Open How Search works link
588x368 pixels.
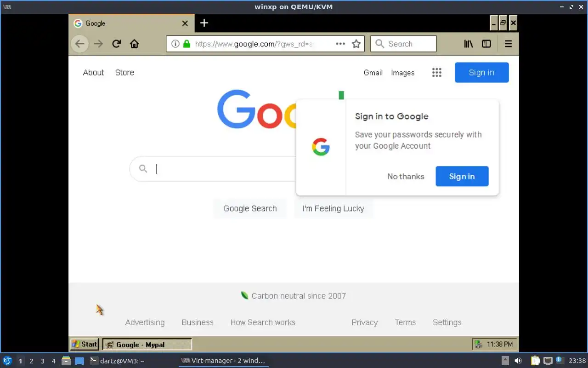click(x=263, y=322)
